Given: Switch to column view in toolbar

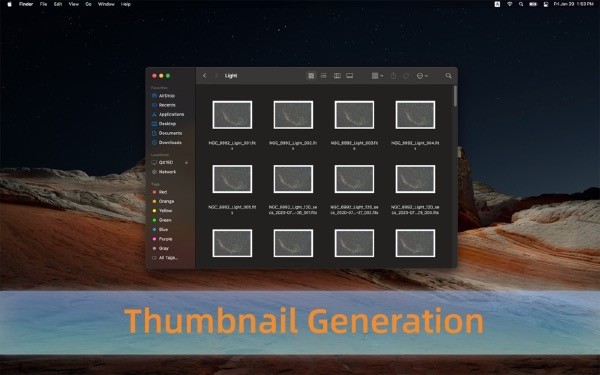Looking at the screenshot, I should (337, 76).
